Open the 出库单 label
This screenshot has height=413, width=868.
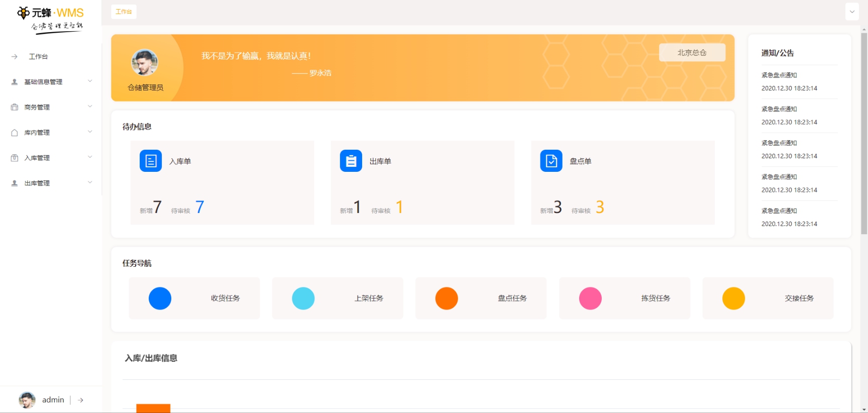pos(380,161)
